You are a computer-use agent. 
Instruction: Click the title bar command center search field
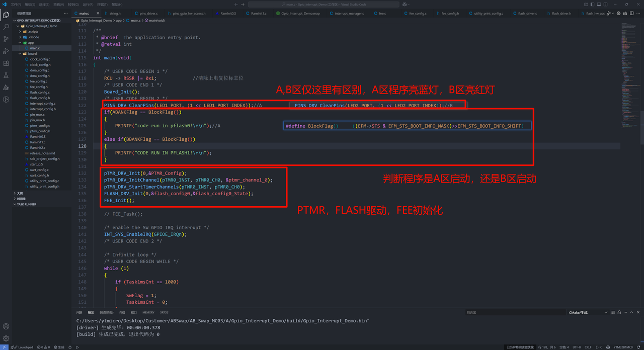coord(324,5)
